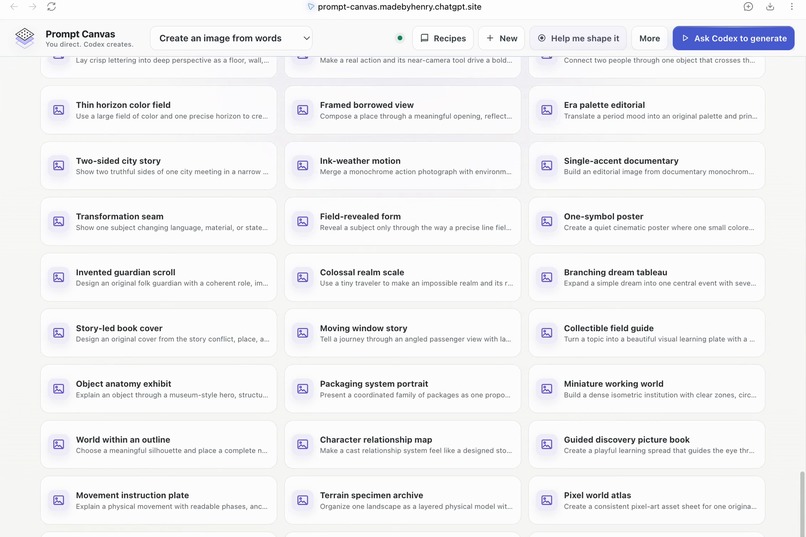Click the image icon on Guided discovery picture book
The height and width of the screenshot is (537, 806).
coord(547,445)
